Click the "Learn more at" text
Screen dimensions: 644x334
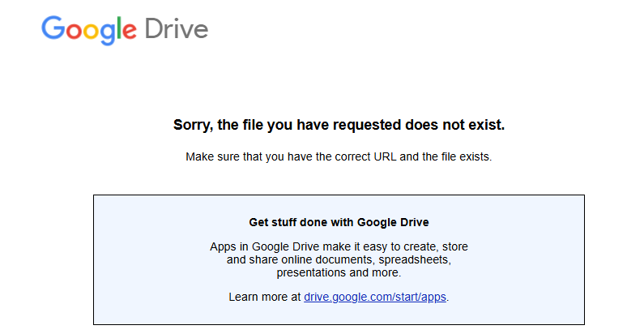coord(265,298)
